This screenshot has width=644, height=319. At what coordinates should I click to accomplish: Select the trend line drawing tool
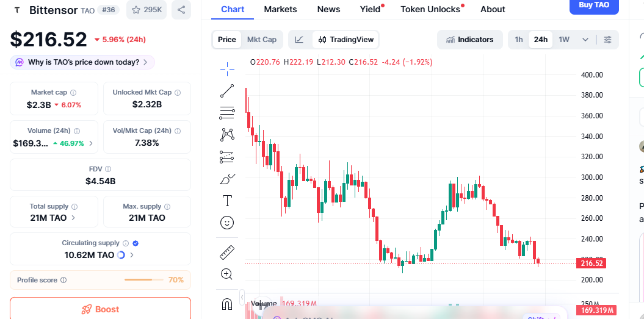(x=227, y=91)
